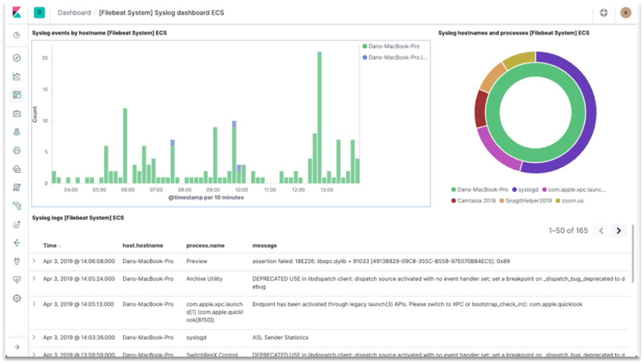The image size is (644, 364).
Task: Sort the log table by Time column
Action: tap(50, 245)
